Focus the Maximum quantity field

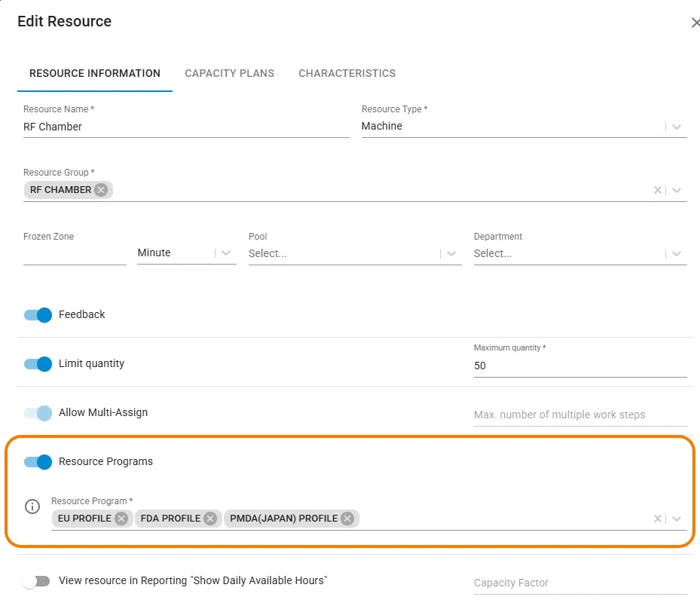click(x=580, y=366)
